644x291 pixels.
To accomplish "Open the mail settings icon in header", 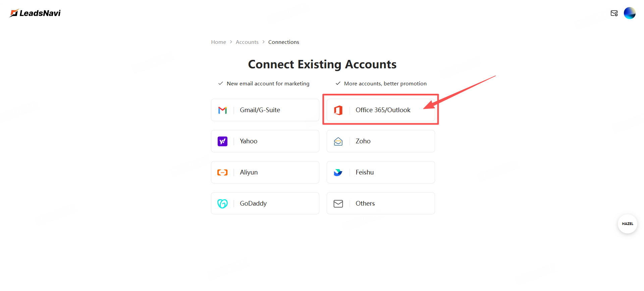I will pyautogui.click(x=614, y=13).
